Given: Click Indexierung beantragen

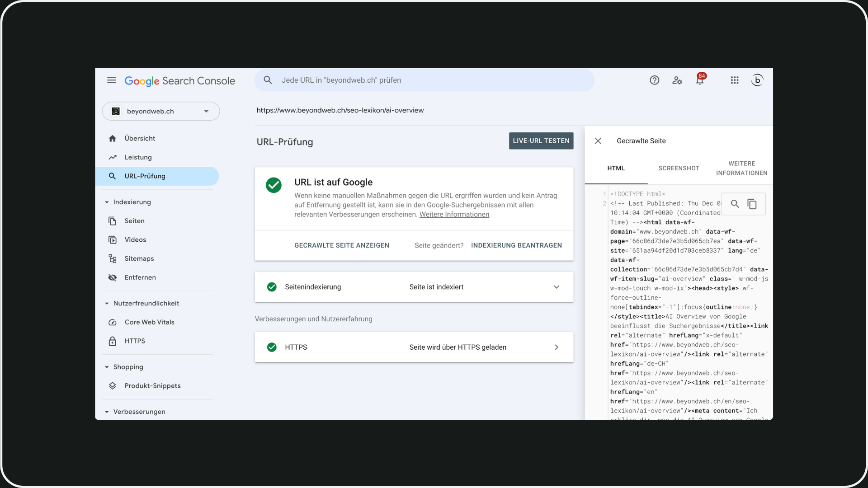Looking at the screenshot, I should pos(516,245).
